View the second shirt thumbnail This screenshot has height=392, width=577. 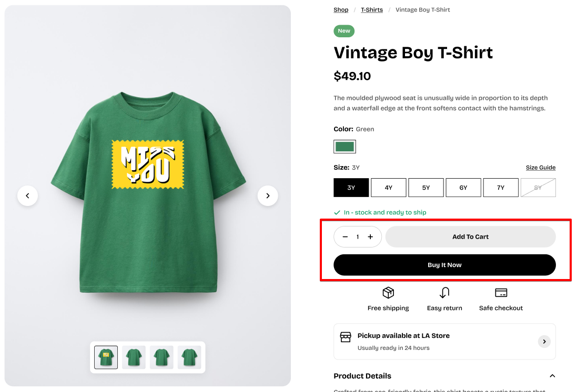click(x=134, y=357)
